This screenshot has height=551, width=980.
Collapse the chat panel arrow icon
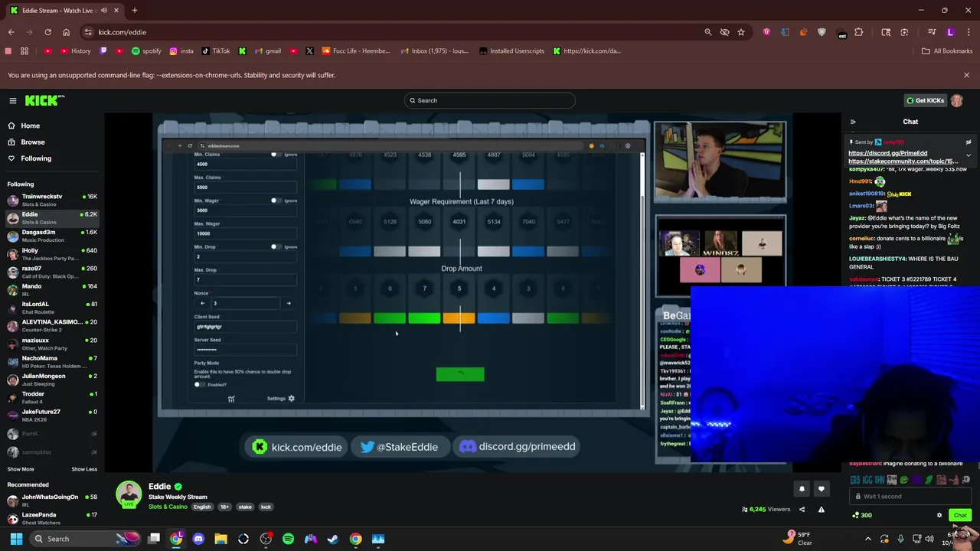tap(853, 122)
